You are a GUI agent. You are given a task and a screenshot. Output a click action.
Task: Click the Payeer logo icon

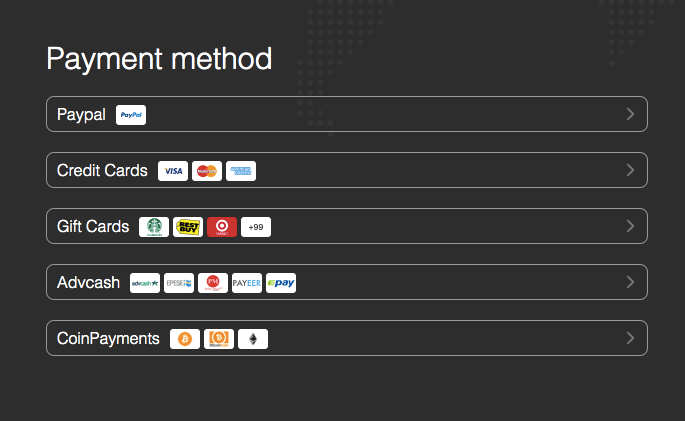(247, 283)
